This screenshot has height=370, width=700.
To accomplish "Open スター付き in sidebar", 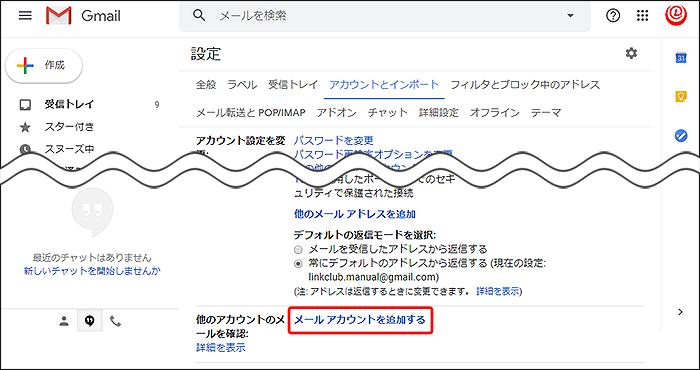I will click(69, 127).
